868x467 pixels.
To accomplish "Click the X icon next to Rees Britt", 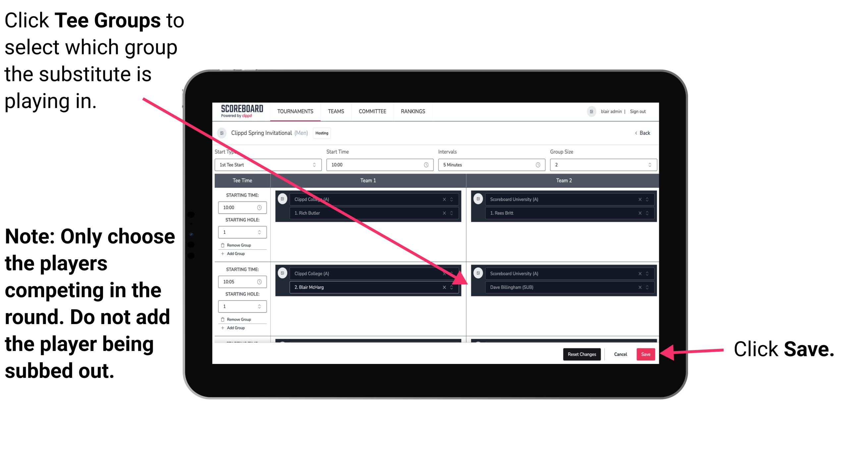I will pos(640,213).
